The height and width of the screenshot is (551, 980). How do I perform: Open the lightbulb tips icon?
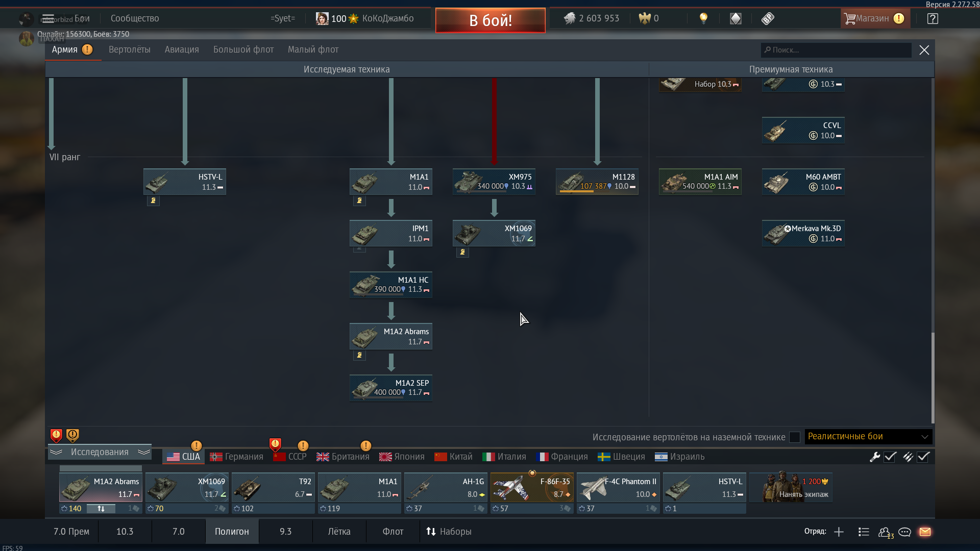[703, 18]
